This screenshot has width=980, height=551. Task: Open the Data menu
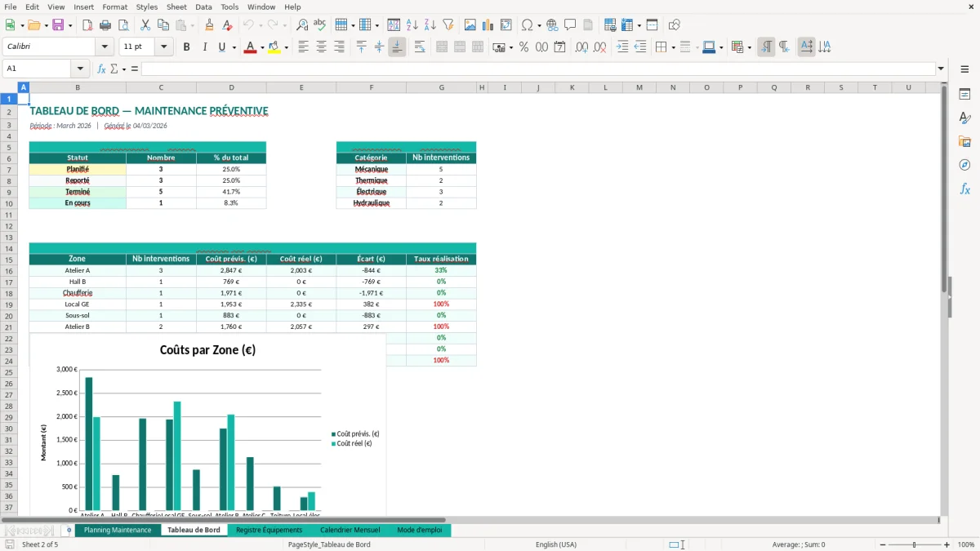203,7
